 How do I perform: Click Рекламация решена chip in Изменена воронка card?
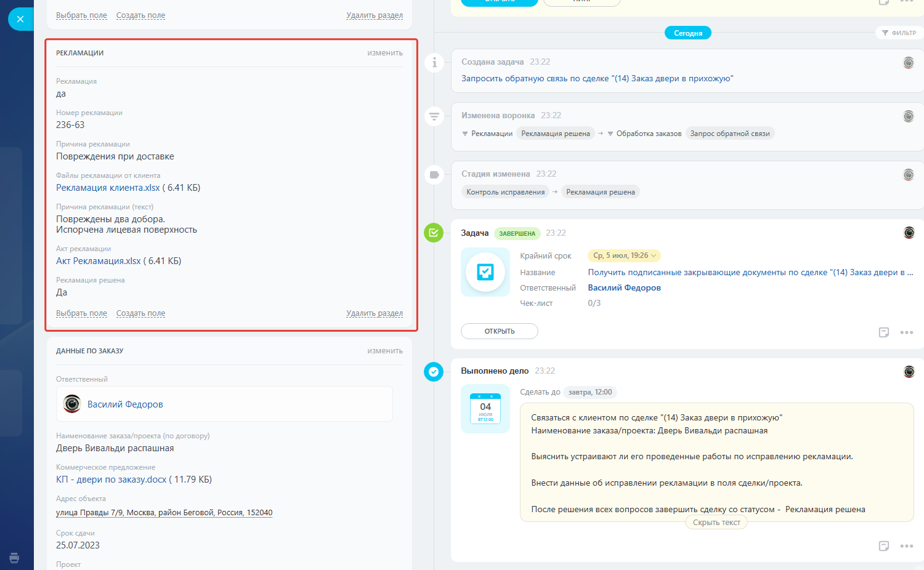coord(556,134)
